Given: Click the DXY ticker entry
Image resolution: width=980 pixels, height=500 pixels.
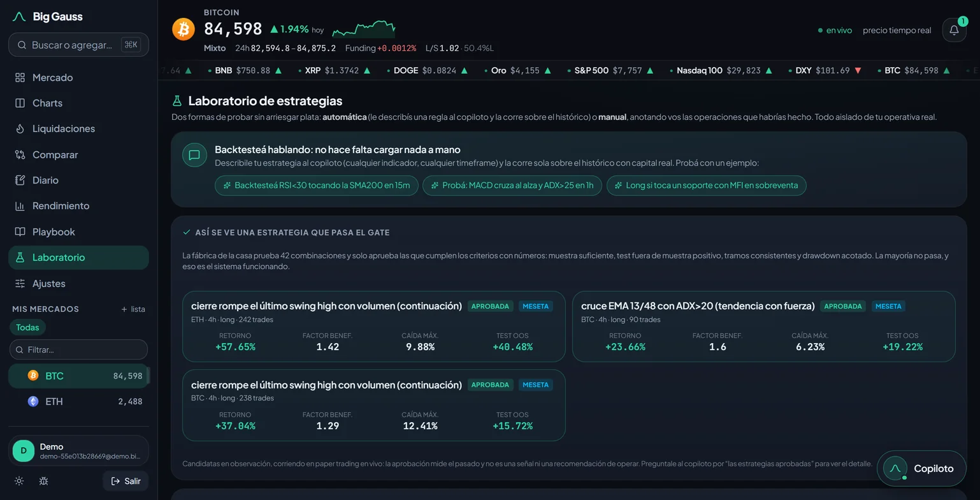Looking at the screenshot, I should [x=825, y=71].
